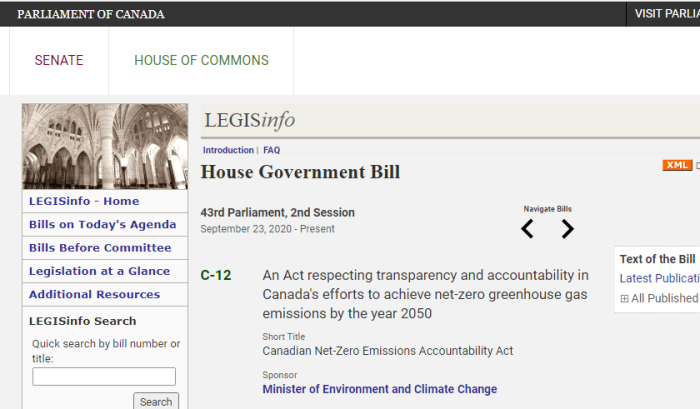Image resolution: width=700 pixels, height=409 pixels.
Task: Go to the next bill arrow
Action: [x=567, y=229]
